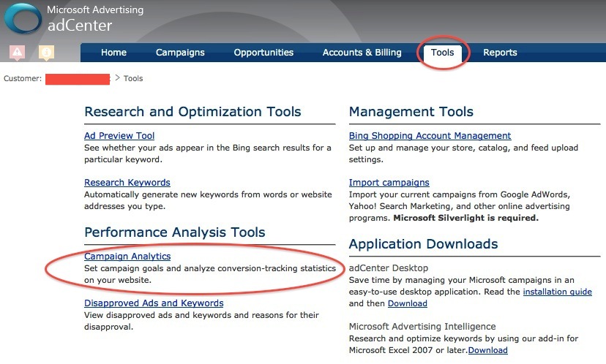606x364 pixels.
Task: Open Bing Shopping Account Management link
Action: point(430,136)
